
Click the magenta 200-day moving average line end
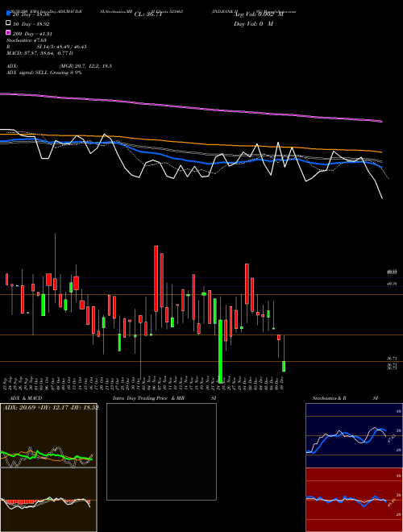[381, 121]
